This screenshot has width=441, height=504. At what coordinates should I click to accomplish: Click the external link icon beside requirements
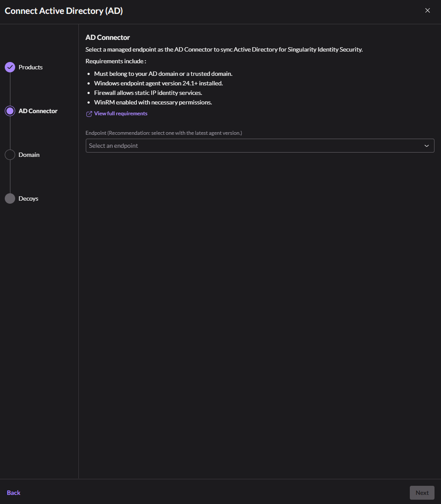pos(89,114)
